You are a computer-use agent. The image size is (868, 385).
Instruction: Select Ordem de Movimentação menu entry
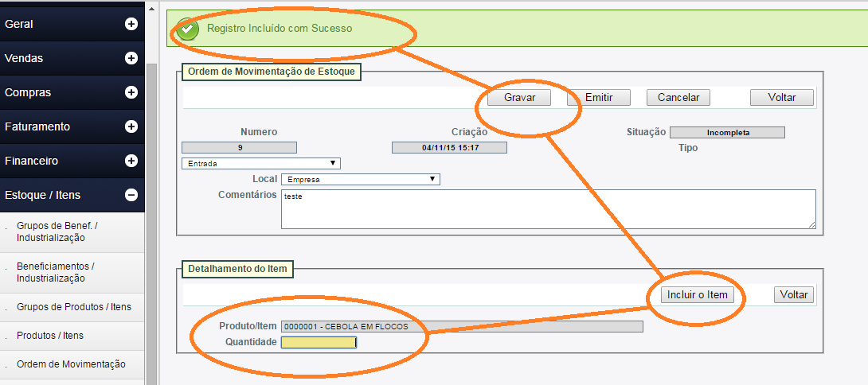72,364
